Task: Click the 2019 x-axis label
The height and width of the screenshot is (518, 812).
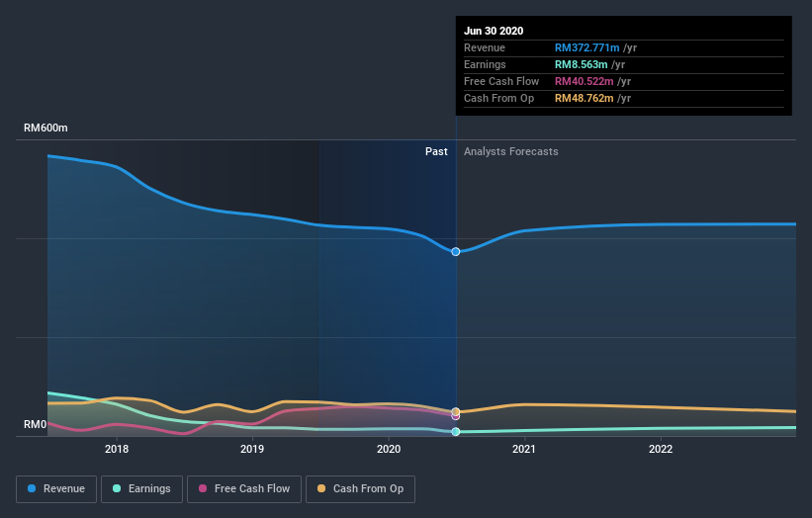Action: coord(252,449)
